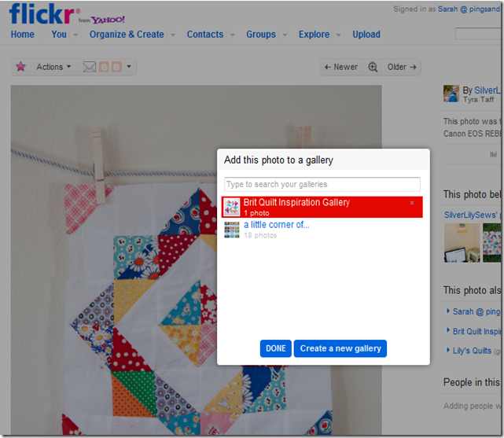The image size is (504, 438).
Task: Expand the Lily's Quilts sidebar triangle
Action: 448,351
